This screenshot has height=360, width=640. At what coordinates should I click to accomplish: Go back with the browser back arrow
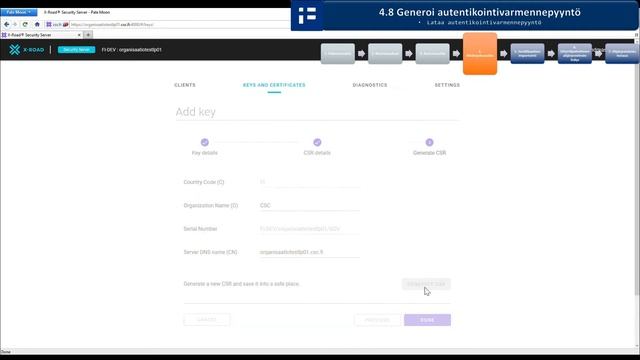coord(7,24)
